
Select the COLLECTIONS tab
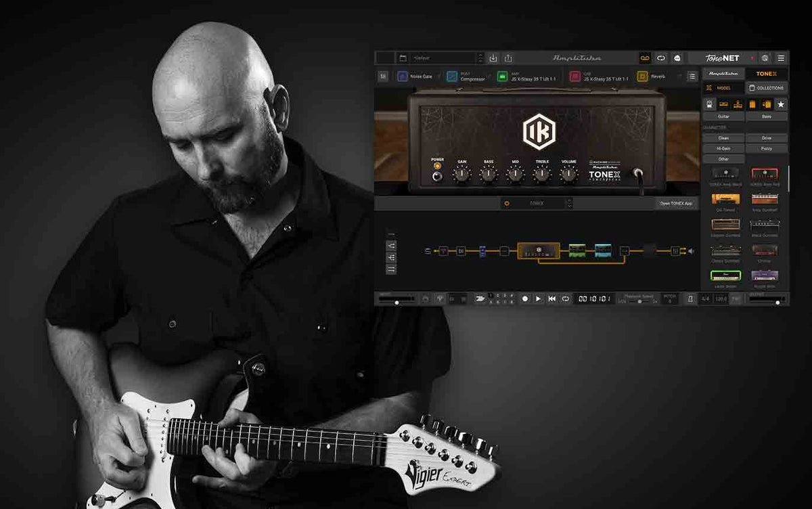pyautogui.click(x=767, y=88)
